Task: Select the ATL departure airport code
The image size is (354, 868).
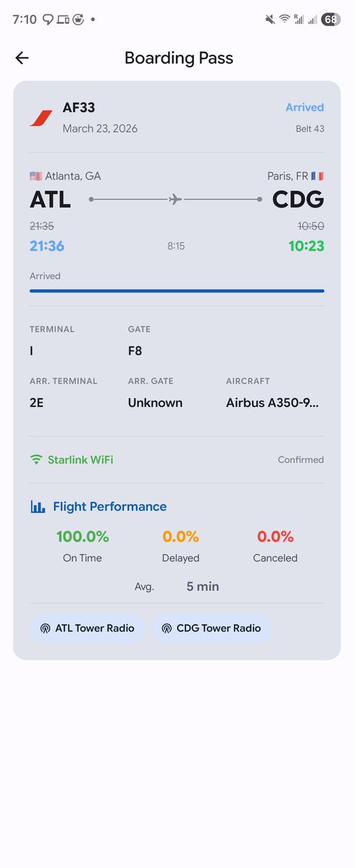Action: 51,200
